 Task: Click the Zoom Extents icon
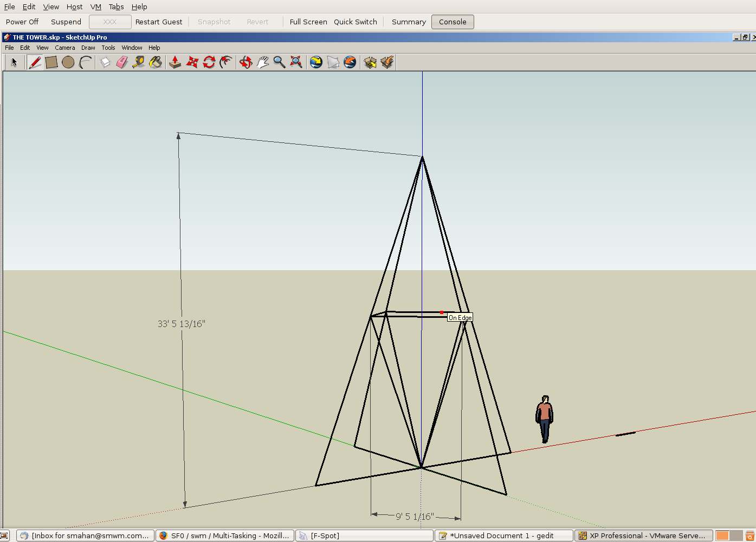point(296,62)
